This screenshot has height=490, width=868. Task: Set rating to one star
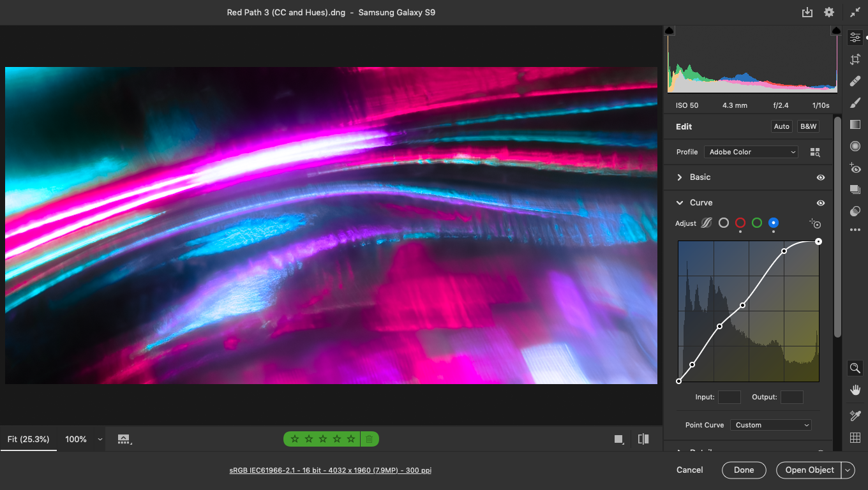[x=295, y=439]
